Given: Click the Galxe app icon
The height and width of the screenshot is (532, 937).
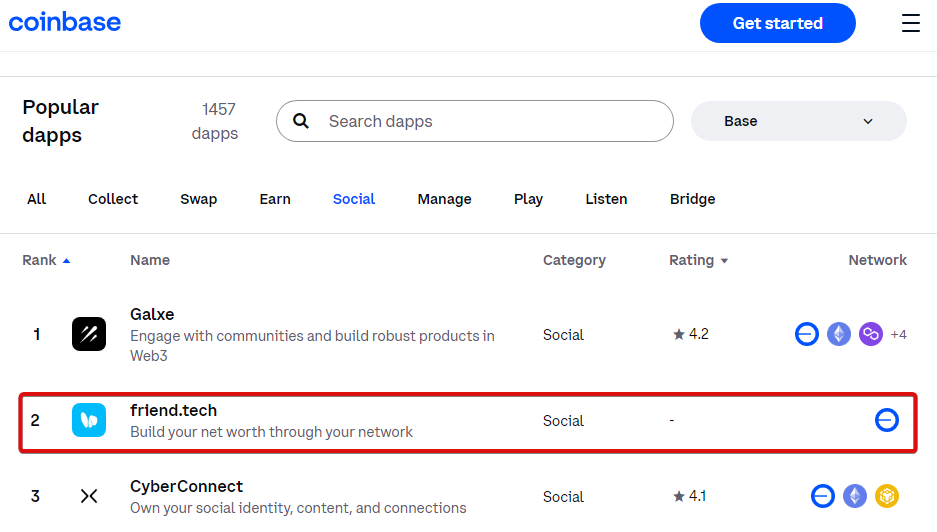Looking at the screenshot, I should 89,334.
